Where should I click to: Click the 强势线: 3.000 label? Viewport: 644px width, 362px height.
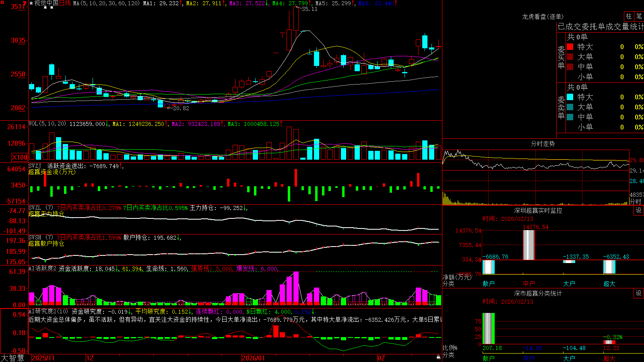pyautogui.click(x=212, y=269)
